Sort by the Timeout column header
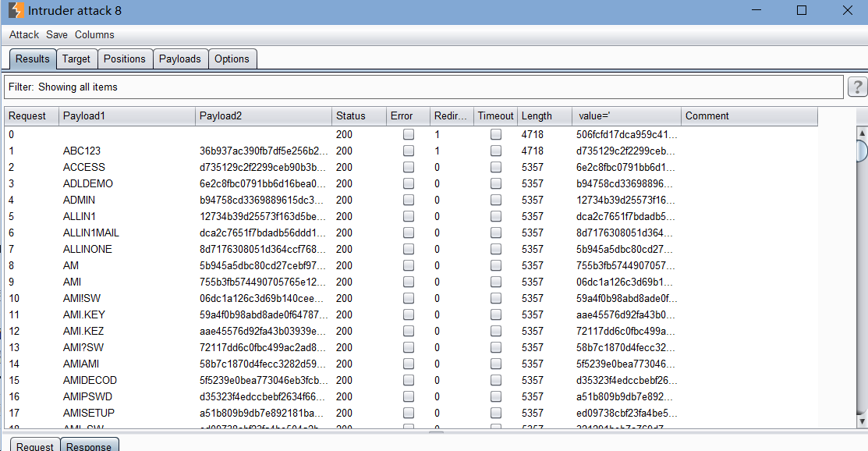 coord(495,115)
